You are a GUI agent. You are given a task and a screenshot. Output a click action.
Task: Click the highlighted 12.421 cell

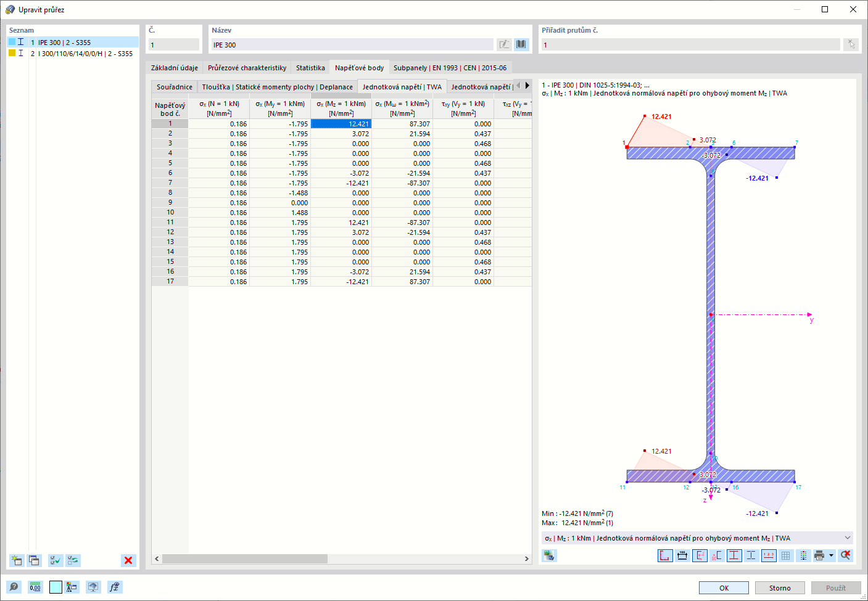(341, 124)
